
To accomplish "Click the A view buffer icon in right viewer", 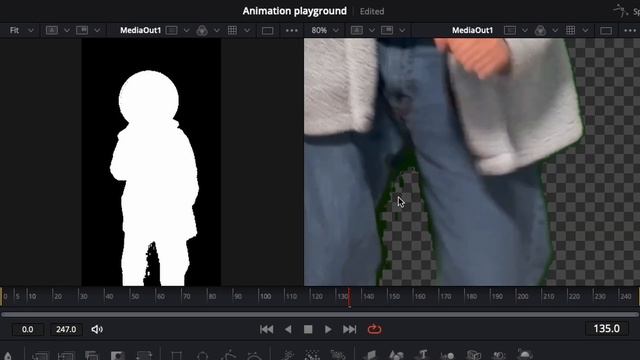I will [x=357, y=30].
